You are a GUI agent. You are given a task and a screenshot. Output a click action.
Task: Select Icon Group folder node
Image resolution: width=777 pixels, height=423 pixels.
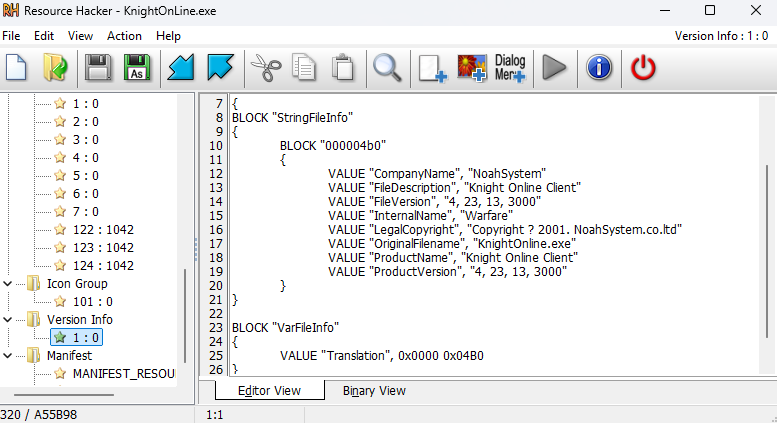pyautogui.click(x=77, y=284)
